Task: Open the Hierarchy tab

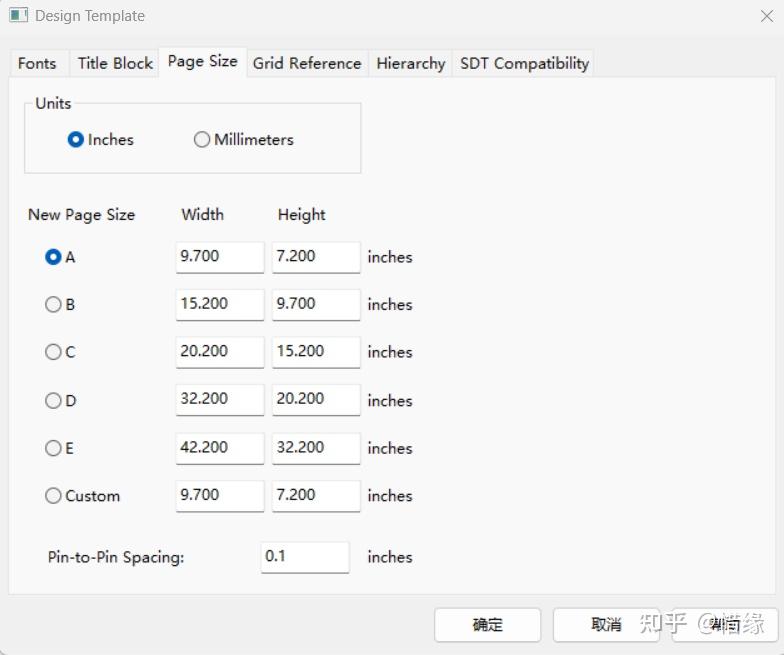Action: tap(410, 63)
